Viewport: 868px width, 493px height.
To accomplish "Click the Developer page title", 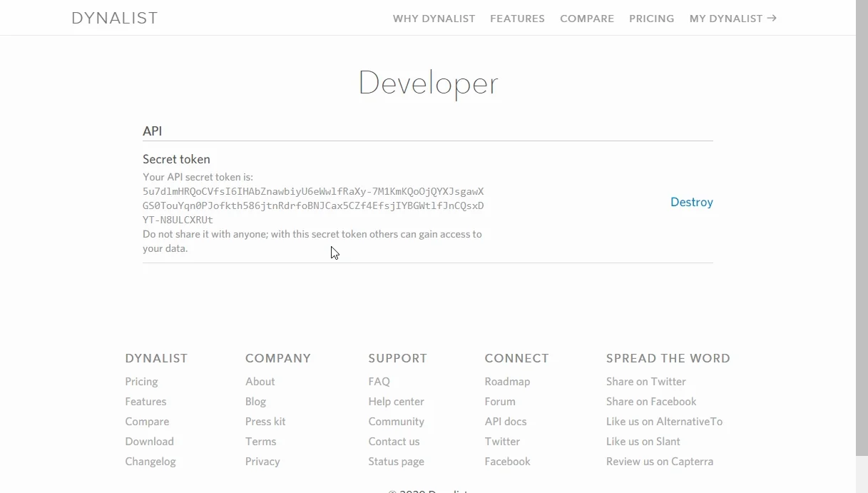I will tap(428, 83).
